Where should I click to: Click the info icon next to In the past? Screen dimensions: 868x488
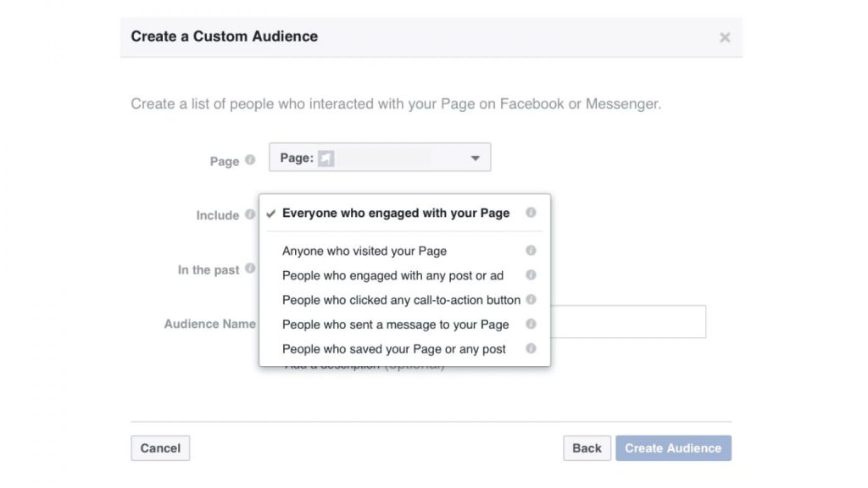[x=250, y=269]
